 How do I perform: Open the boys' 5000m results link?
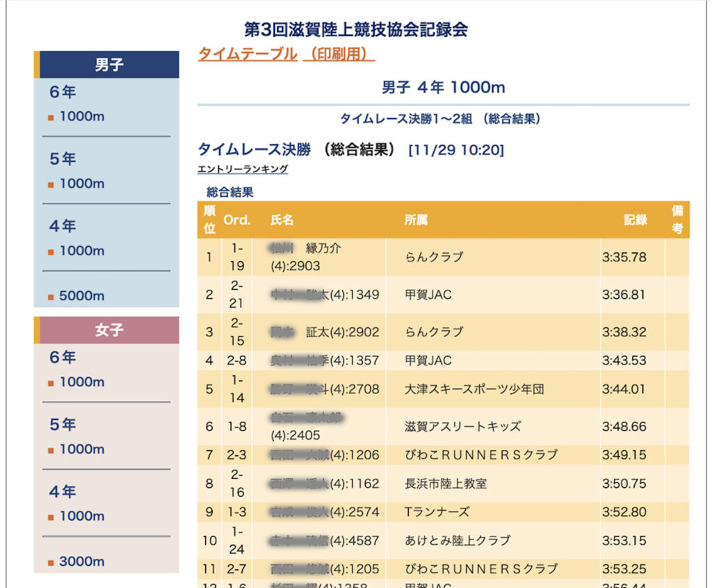(81, 296)
